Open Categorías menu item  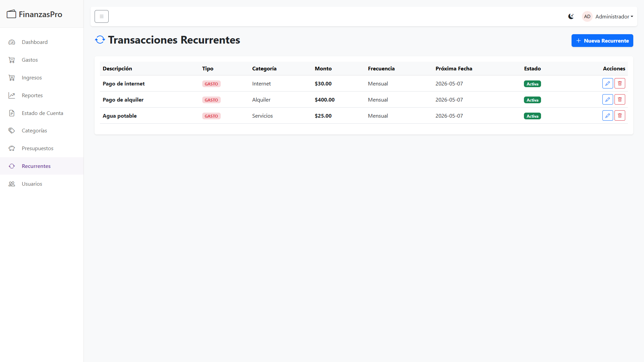tap(42, 131)
